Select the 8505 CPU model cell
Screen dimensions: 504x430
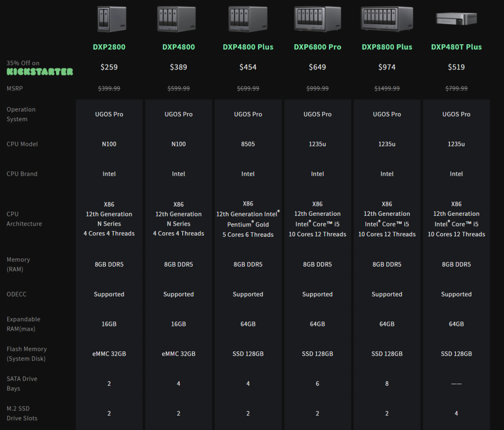pos(248,144)
